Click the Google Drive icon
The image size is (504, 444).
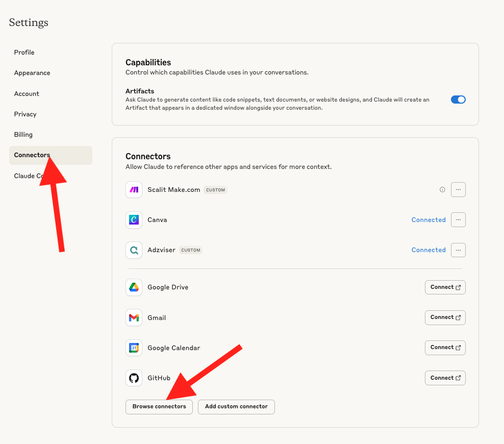[134, 287]
